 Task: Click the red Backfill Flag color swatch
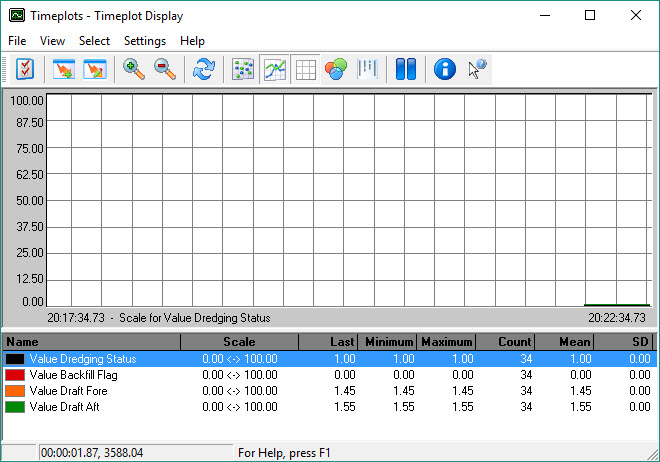click(x=15, y=375)
